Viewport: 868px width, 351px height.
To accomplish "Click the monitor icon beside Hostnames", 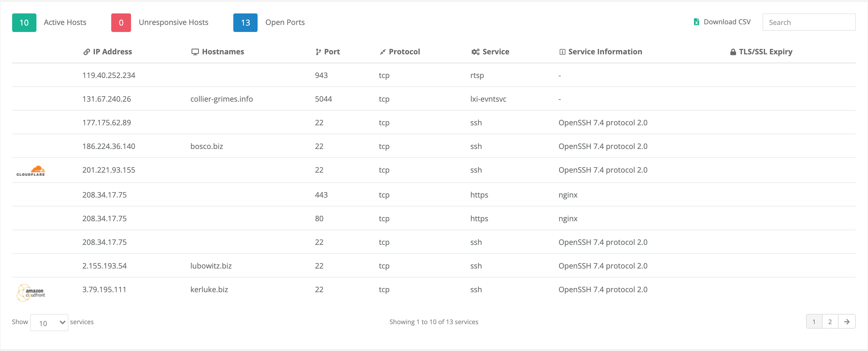I will [x=195, y=52].
